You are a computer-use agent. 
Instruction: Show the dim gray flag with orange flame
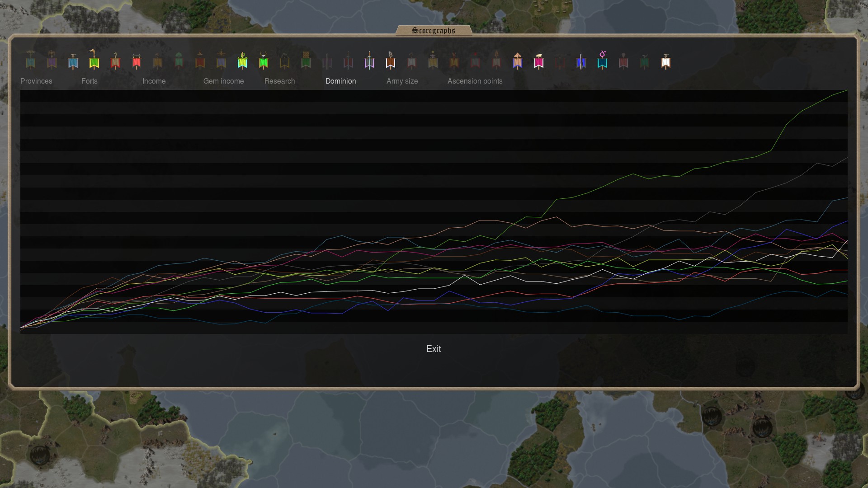coord(496,60)
